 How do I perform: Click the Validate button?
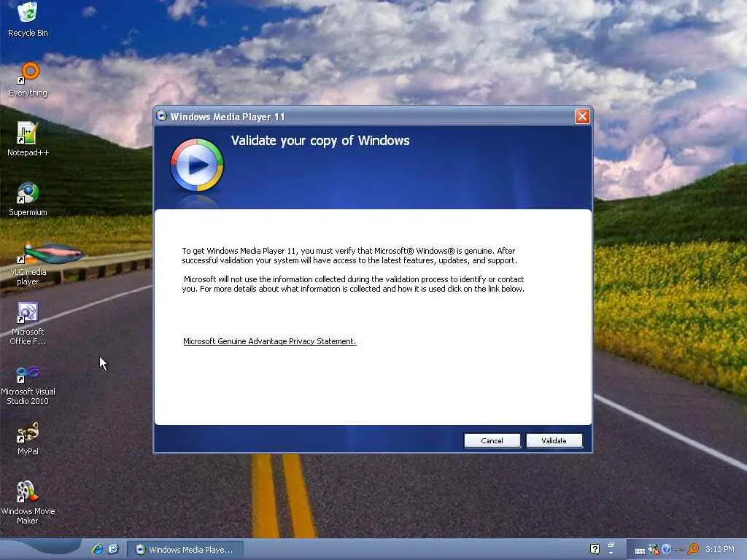(x=554, y=440)
